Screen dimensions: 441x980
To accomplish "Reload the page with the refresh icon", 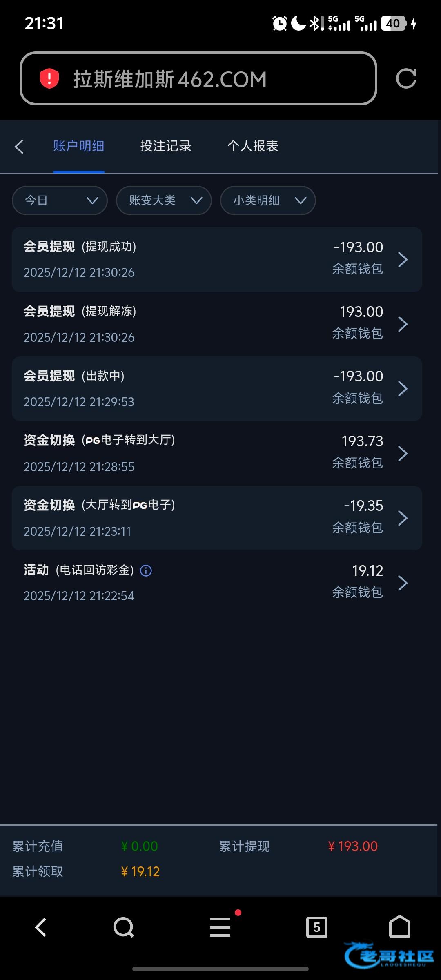I will [406, 78].
